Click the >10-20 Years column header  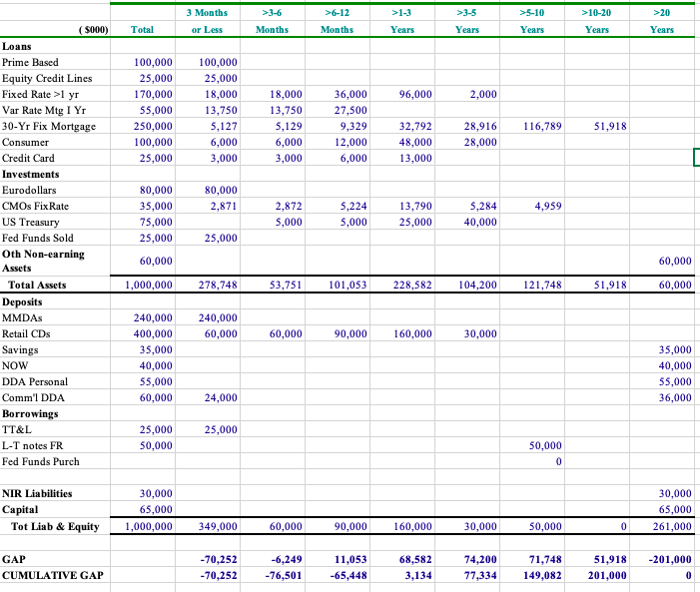pos(596,21)
